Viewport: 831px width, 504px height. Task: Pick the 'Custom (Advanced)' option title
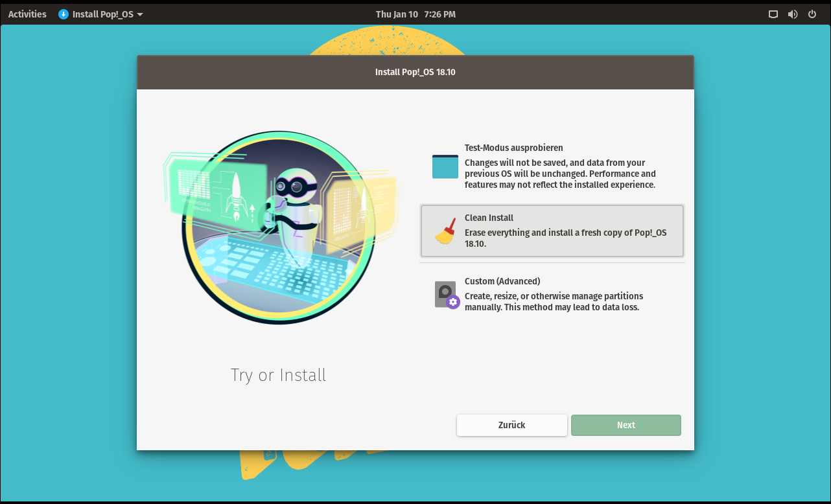coord(502,281)
